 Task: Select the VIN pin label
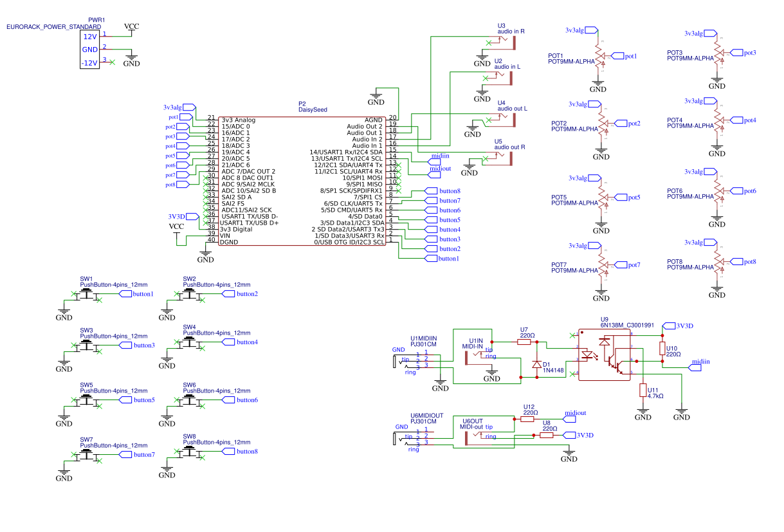pos(226,235)
